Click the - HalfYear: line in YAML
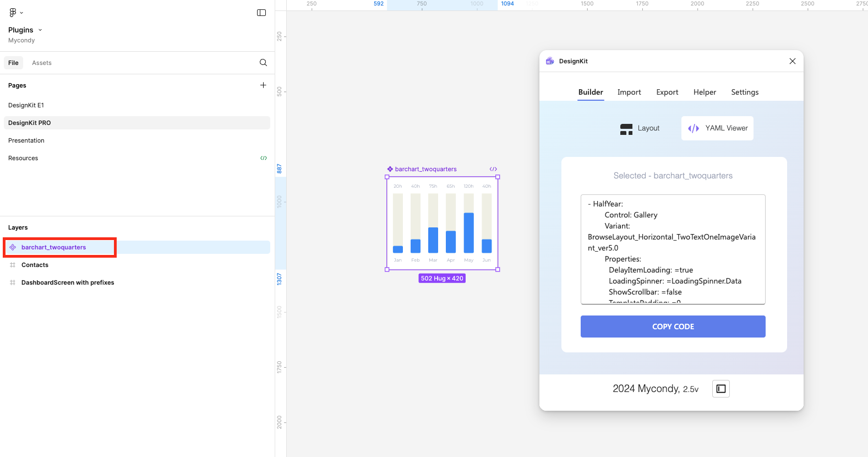 (605, 204)
